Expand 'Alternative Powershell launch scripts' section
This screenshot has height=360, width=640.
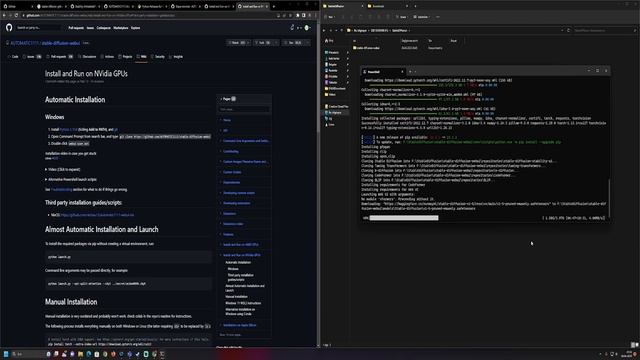(x=71, y=180)
